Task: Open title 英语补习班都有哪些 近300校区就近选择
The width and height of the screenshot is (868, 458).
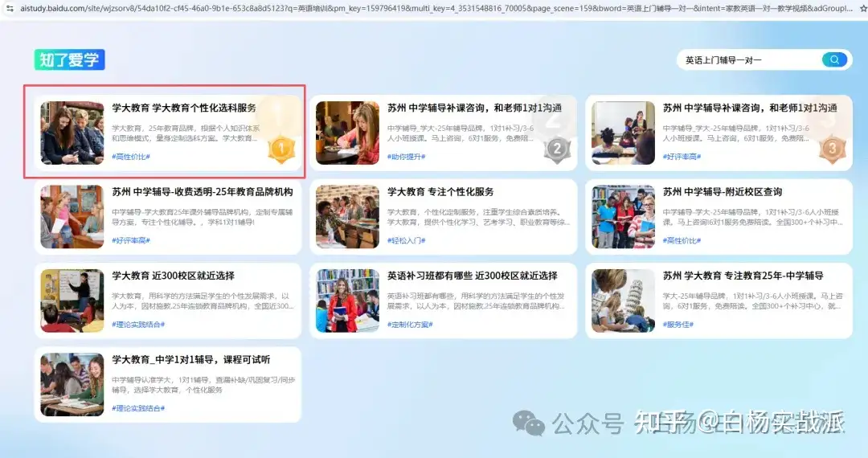Action: click(x=473, y=276)
